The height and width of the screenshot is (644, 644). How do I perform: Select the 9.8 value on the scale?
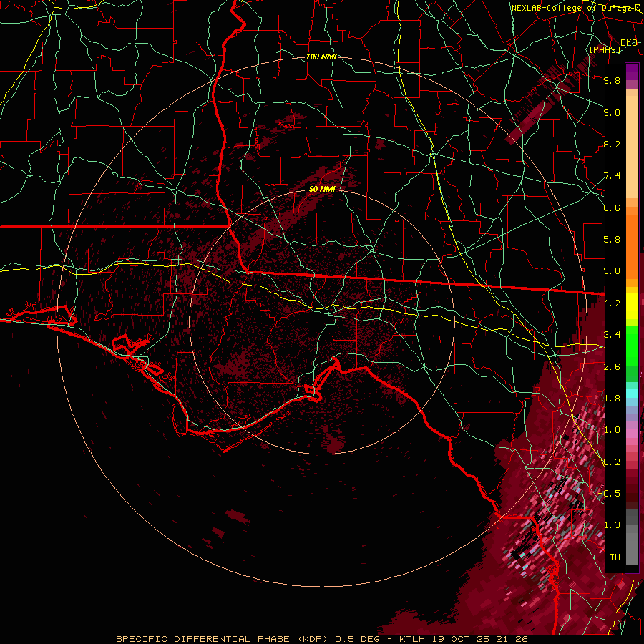(612, 80)
